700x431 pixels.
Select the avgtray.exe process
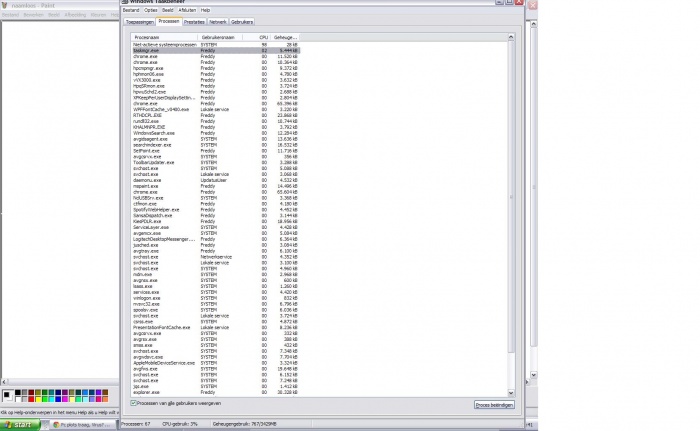tap(216, 251)
